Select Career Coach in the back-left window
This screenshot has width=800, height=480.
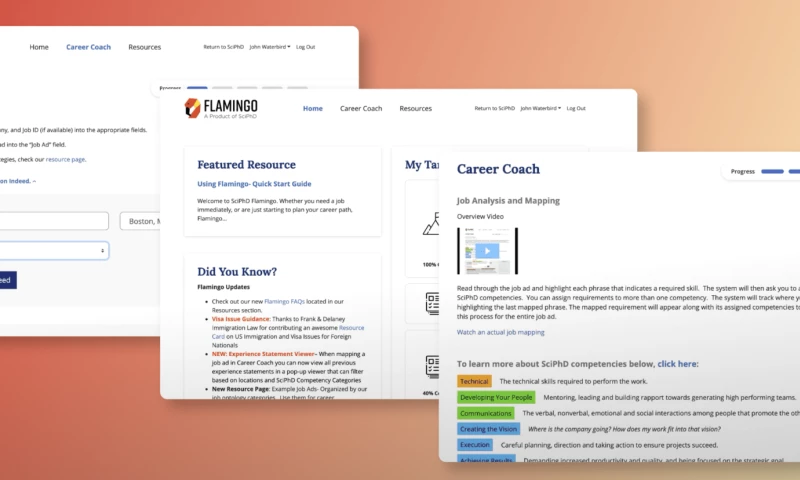click(88, 47)
